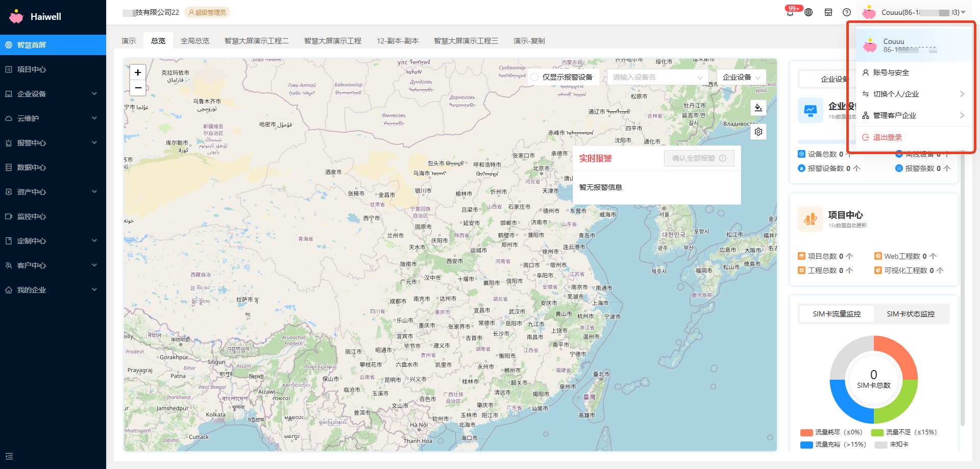This screenshot has width=980, height=469.
Task: Open the calculator icon in header
Action: click(828, 12)
